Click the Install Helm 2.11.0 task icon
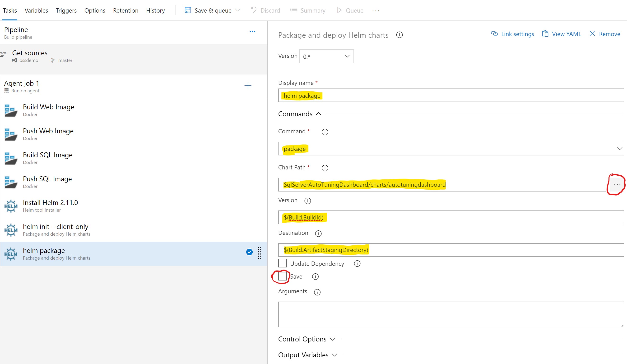This screenshot has width=627, height=364. [11, 206]
